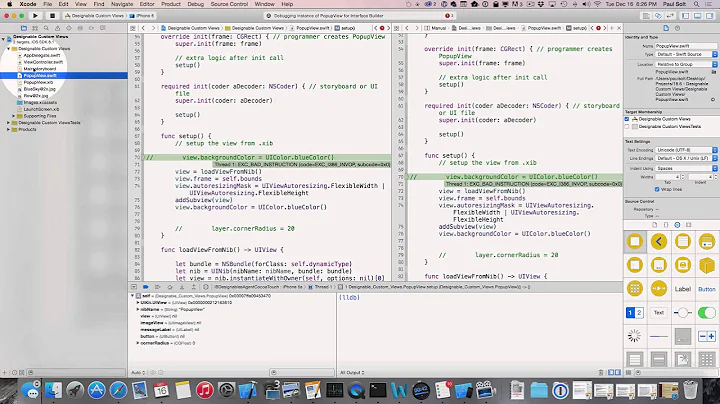Select the Switch object in the library
720x404 pixels.
point(707,313)
